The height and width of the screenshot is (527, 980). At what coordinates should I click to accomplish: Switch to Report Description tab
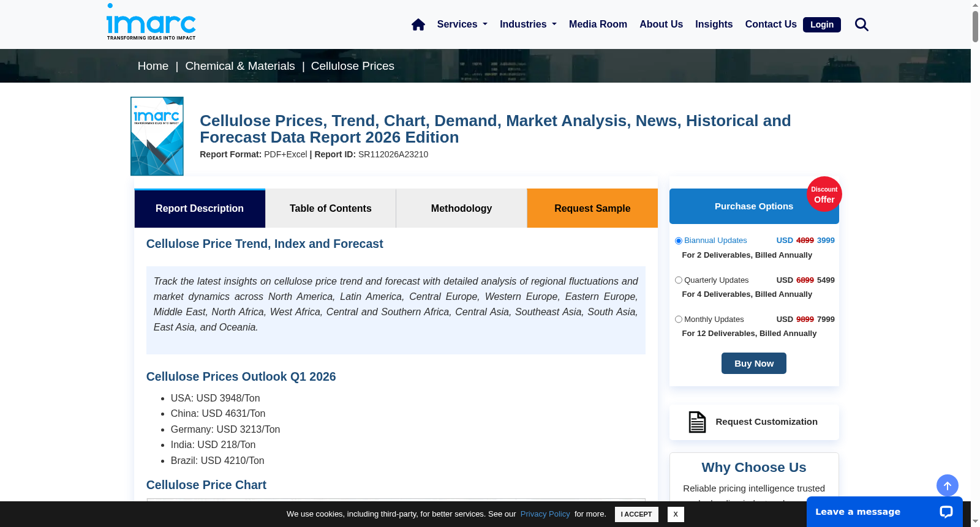coord(200,208)
